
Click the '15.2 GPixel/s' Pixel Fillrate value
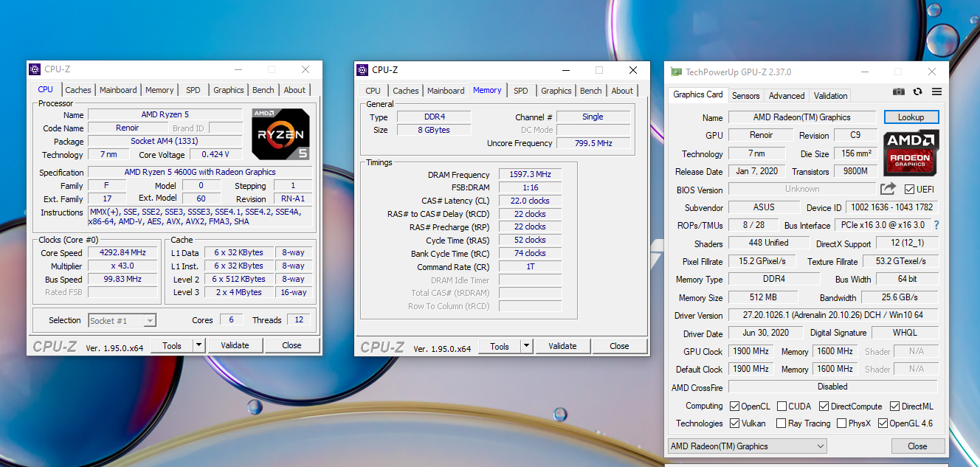pyautogui.click(x=762, y=261)
